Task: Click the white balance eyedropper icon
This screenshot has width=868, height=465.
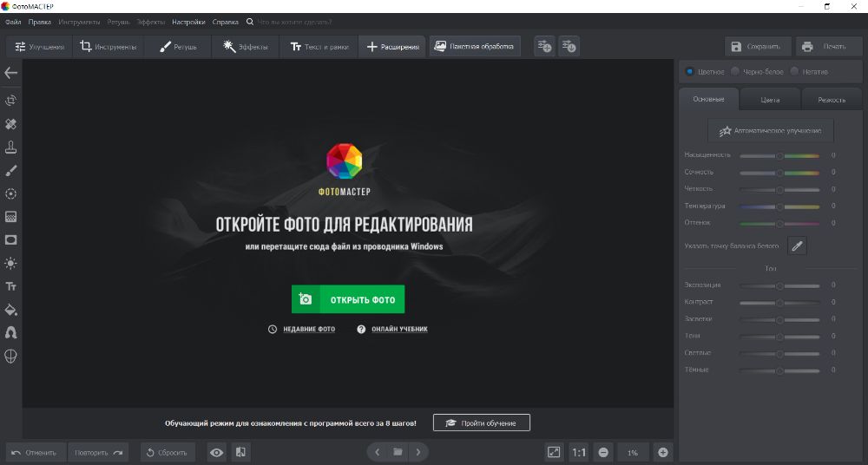Action: [x=797, y=246]
